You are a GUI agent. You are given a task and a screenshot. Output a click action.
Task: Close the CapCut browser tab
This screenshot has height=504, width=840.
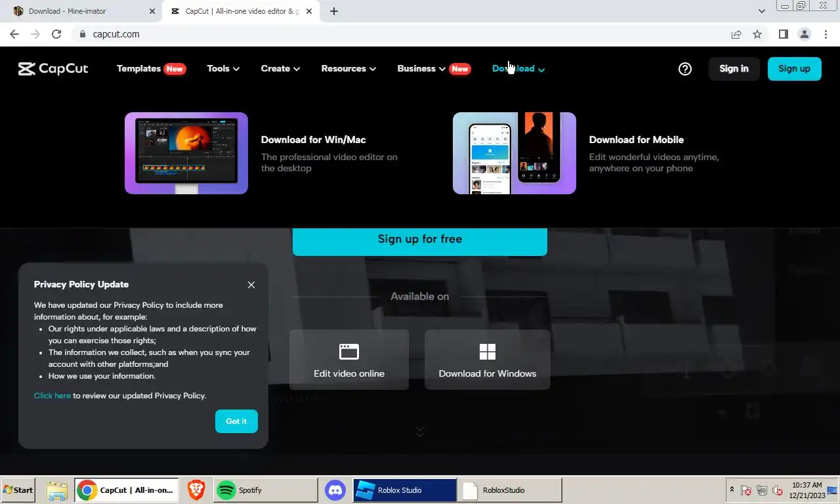[x=309, y=11]
